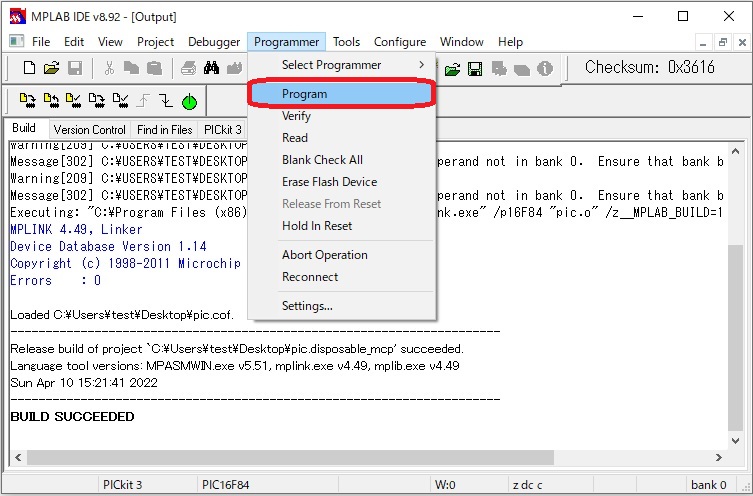Click the green PICkit reconnect power icon
Viewport: 753px width, 496px height.
tap(190, 102)
